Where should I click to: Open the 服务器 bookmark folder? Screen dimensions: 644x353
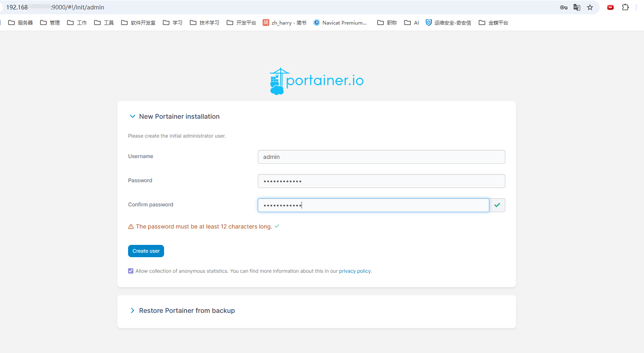20,23
